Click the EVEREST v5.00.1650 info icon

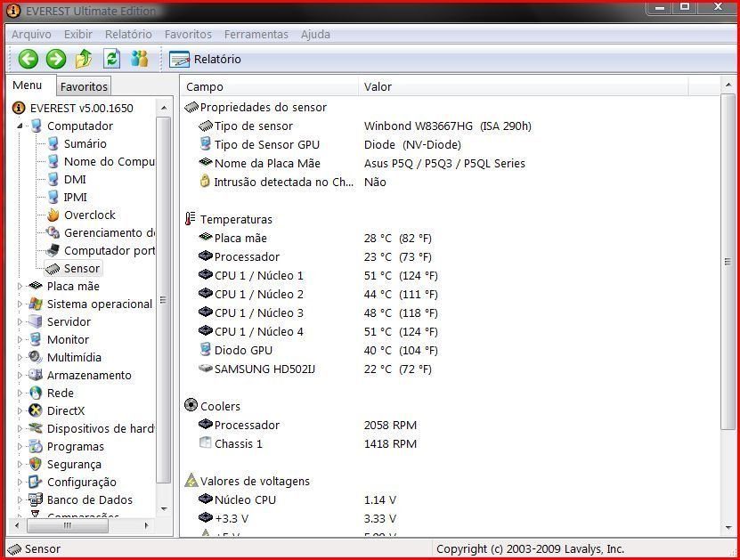[19, 108]
